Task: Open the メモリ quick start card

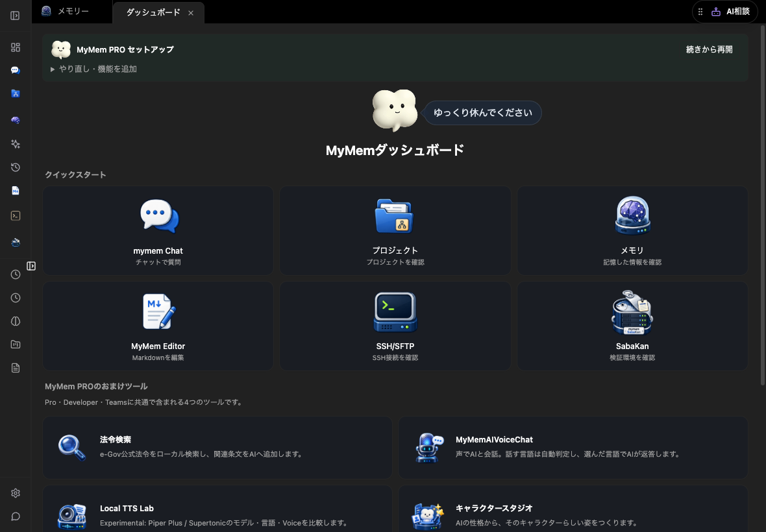Action: [x=633, y=230]
